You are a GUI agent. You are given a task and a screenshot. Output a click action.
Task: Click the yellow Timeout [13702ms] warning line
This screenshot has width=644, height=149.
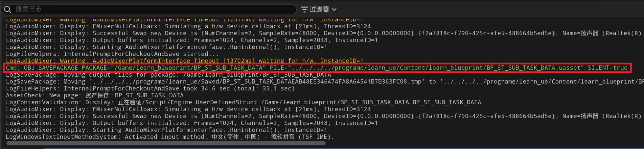184,61
